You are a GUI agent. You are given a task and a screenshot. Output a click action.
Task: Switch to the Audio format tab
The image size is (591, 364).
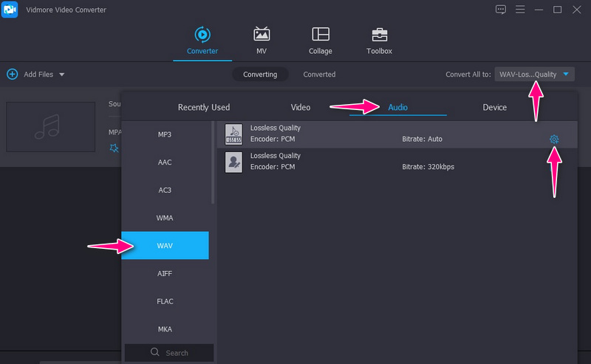pyautogui.click(x=398, y=108)
